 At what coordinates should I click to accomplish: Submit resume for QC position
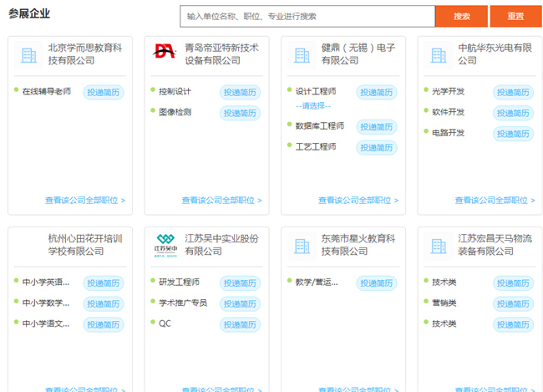pyautogui.click(x=240, y=325)
